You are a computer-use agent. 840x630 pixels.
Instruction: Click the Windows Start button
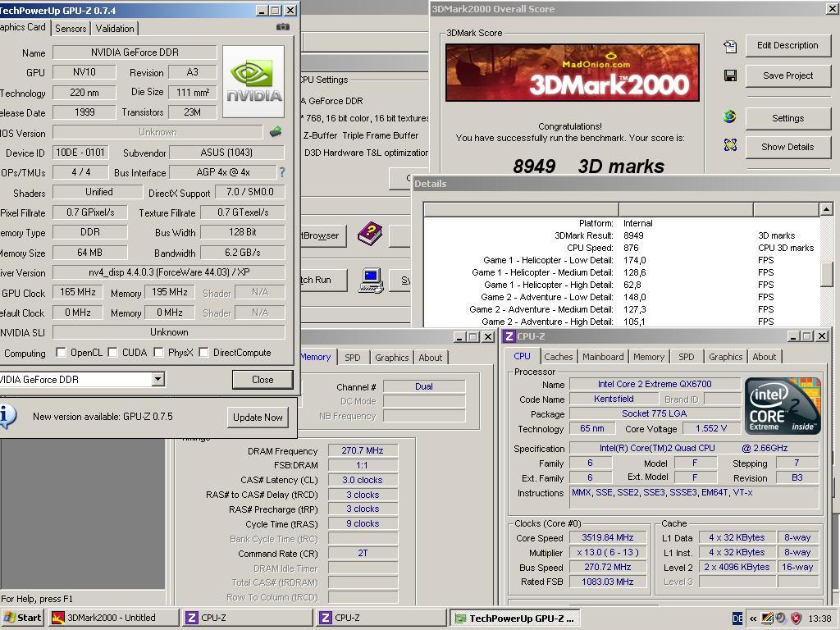21,618
